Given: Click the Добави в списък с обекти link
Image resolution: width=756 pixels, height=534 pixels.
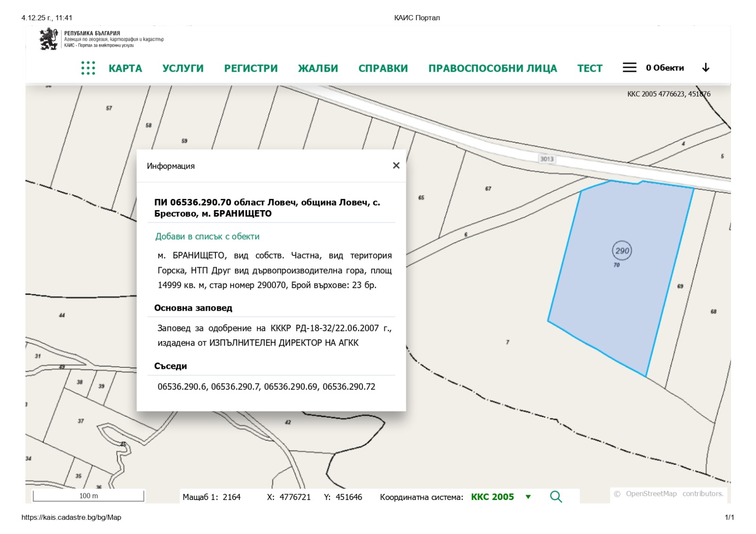Looking at the screenshot, I should 207,237.
